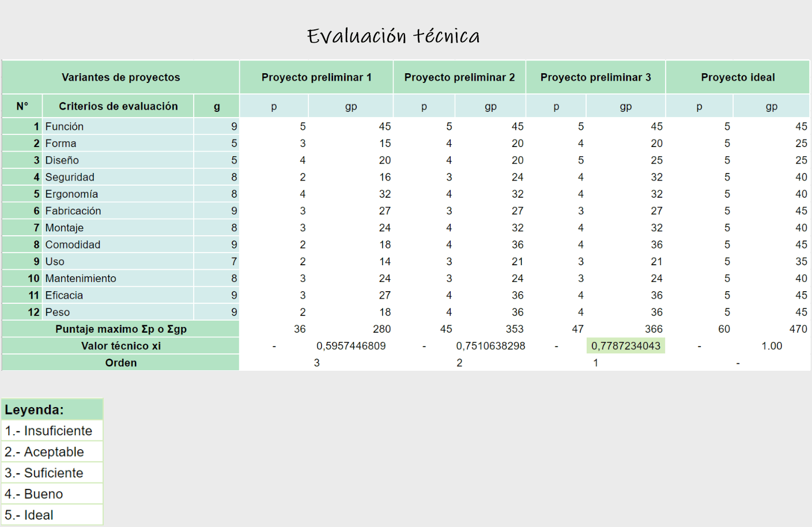The height and width of the screenshot is (527, 812).
Task: Select the '3.- Suficiente' legend entry
Action: [x=52, y=473]
